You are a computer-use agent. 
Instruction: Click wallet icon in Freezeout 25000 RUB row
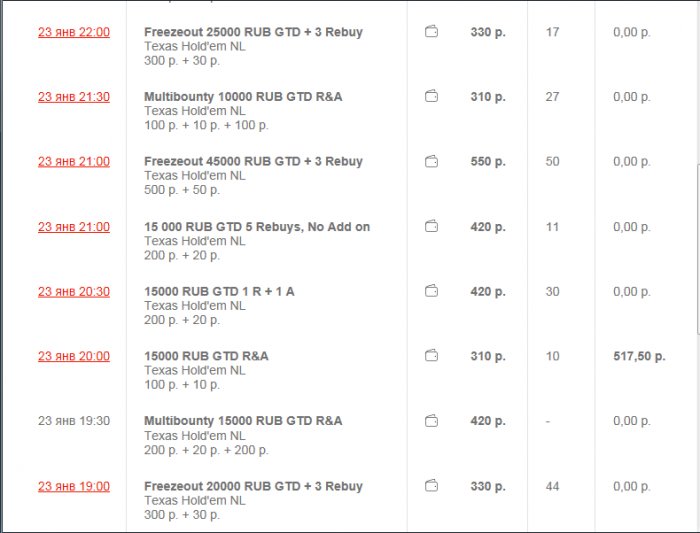[x=432, y=32]
